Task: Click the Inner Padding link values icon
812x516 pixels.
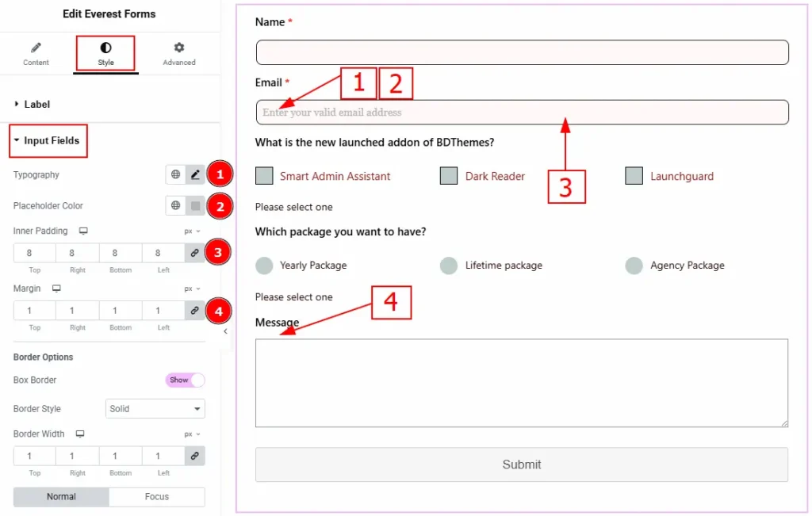Action: [194, 253]
